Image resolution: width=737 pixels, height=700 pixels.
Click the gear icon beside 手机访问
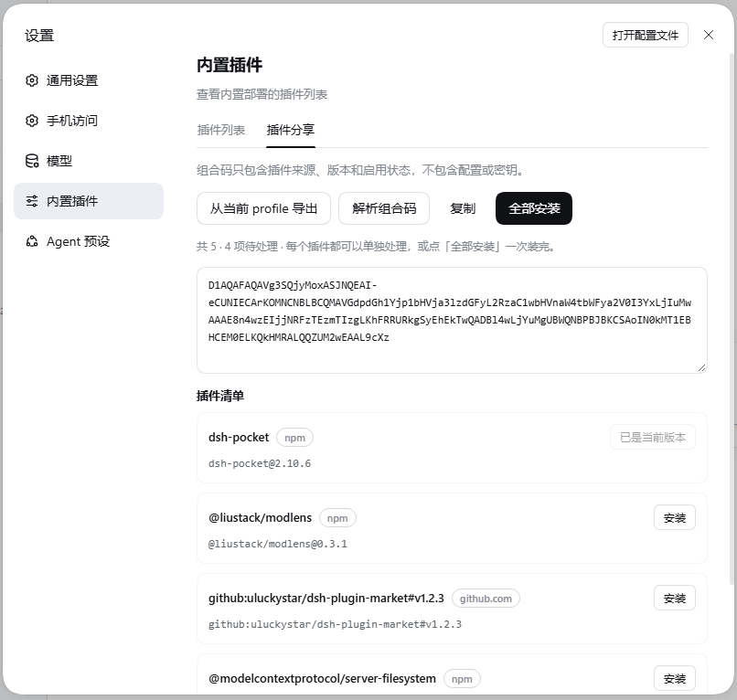31,121
